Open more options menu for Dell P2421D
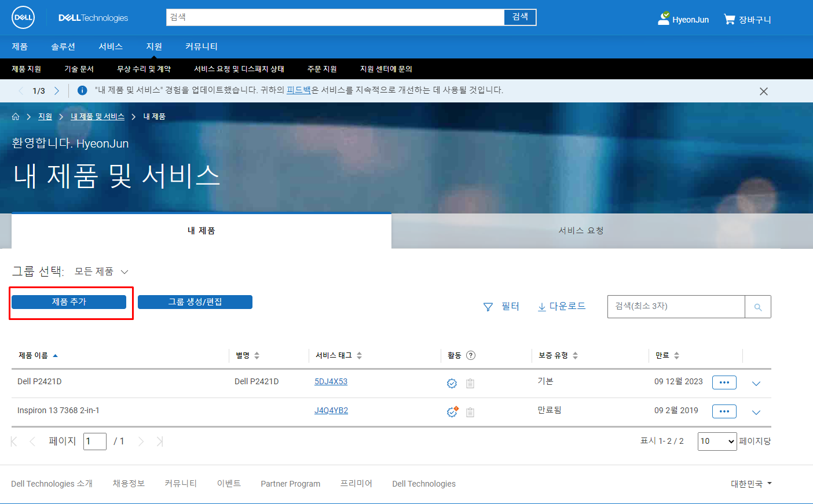 tap(724, 382)
